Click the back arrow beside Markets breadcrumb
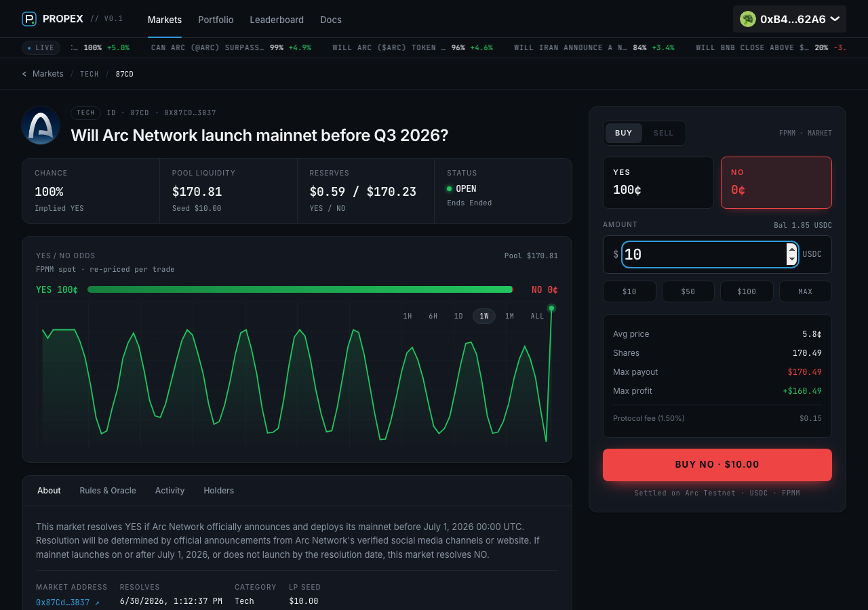Viewport: 868px width, 610px height. [x=24, y=74]
